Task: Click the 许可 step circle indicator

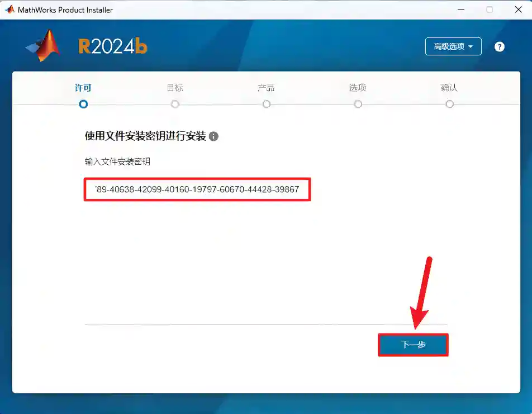Action: pos(83,104)
